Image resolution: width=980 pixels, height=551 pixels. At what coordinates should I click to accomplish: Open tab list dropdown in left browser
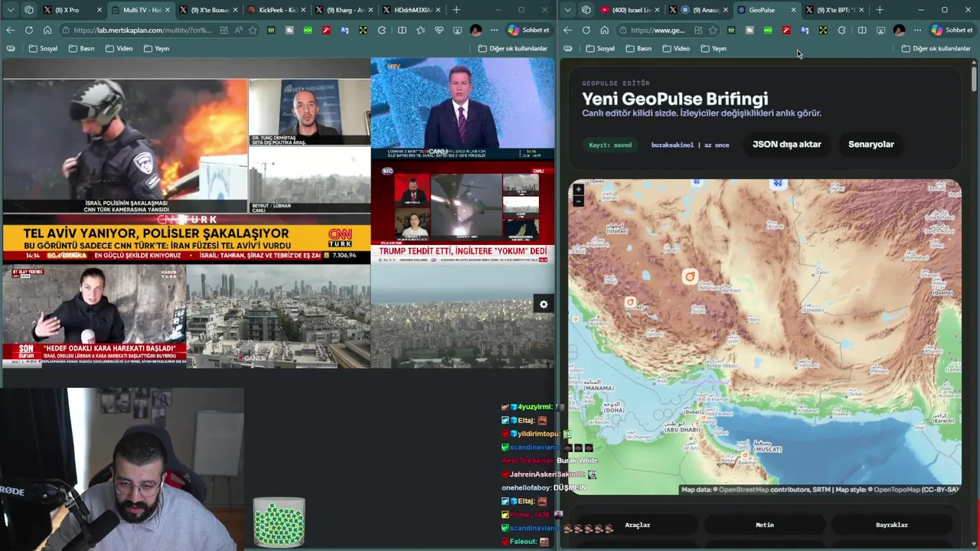(10, 10)
